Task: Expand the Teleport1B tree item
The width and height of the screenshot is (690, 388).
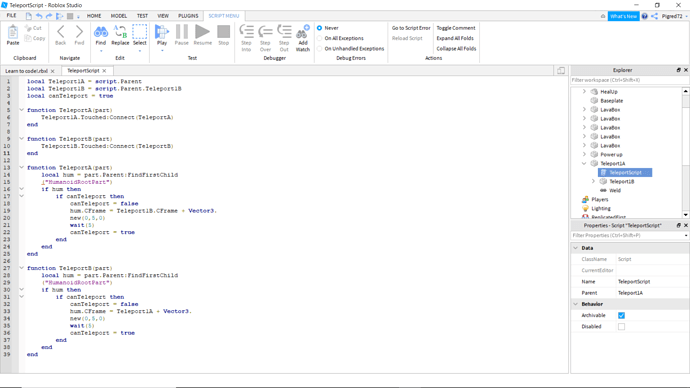Action: click(x=593, y=181)
